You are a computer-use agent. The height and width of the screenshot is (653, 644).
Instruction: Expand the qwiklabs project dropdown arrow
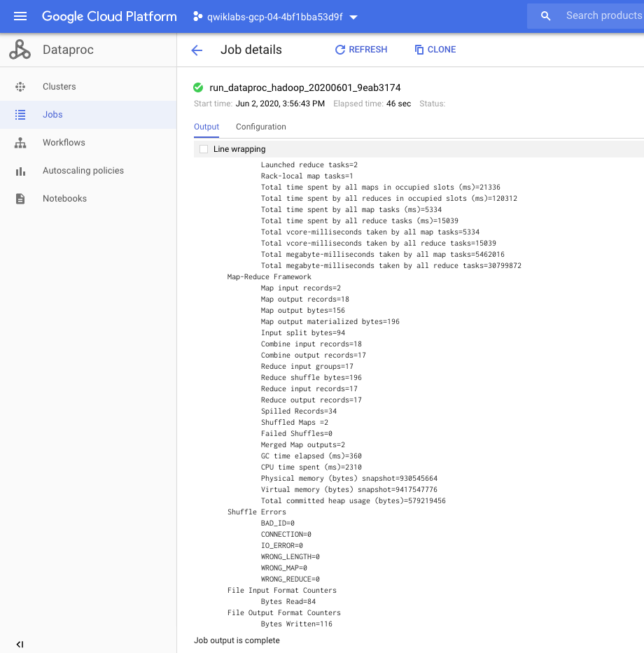tap(353, 17)
